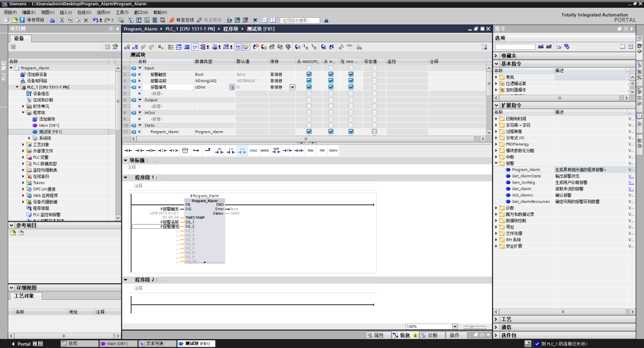Toggle visible-in-HMI checkbox for Porgram_Alarm row

coord(351,132)
